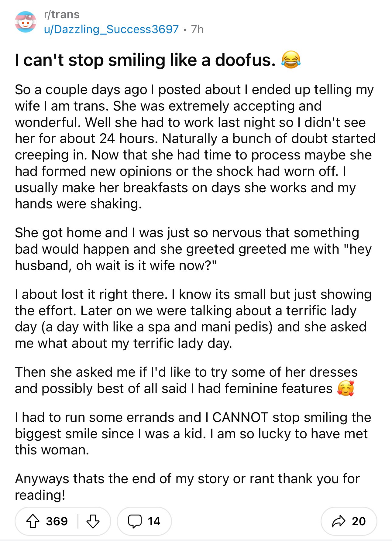The image size is (392, 541).
Task: Click the paragraph about running some errands
Action: pos(193,433)
